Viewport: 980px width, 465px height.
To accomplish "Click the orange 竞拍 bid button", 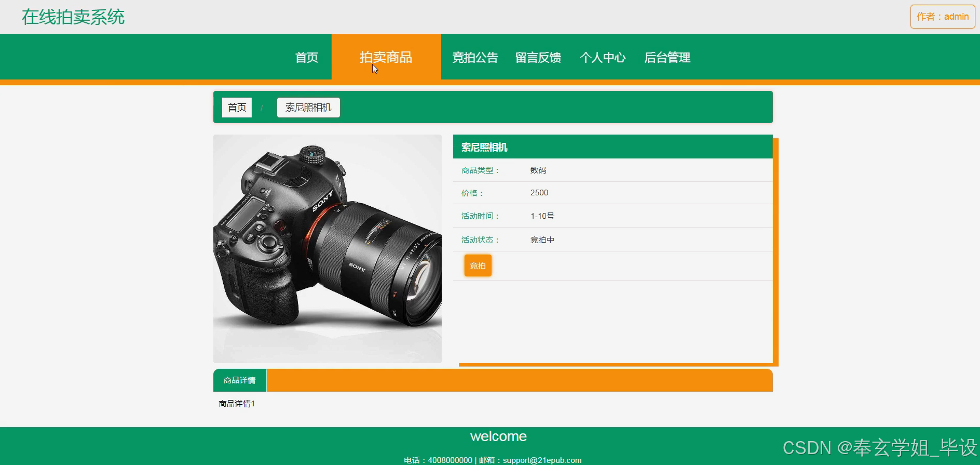I will [478, 265].
